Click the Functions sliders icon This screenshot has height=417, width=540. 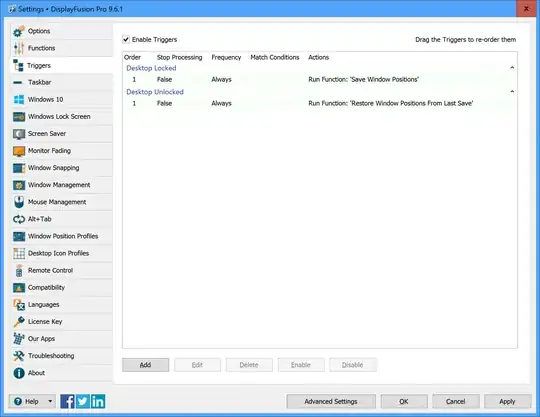coord(19,48)
